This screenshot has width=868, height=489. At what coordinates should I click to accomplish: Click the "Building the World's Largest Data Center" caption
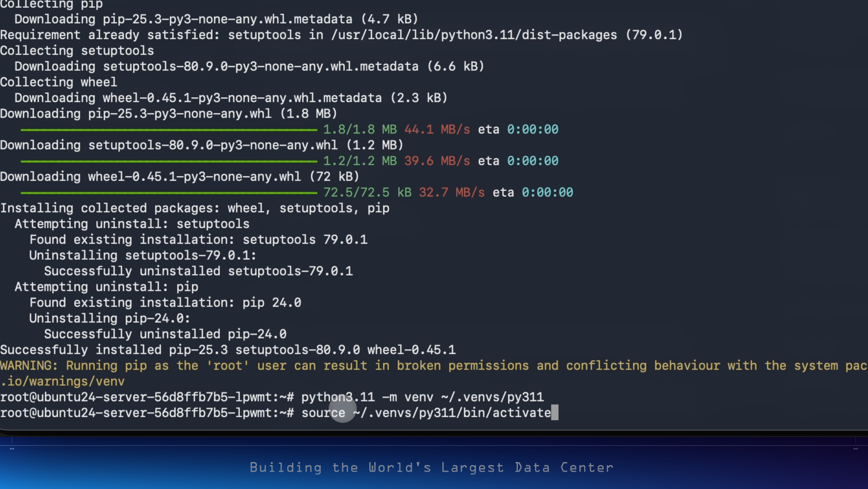coord(431,467)
